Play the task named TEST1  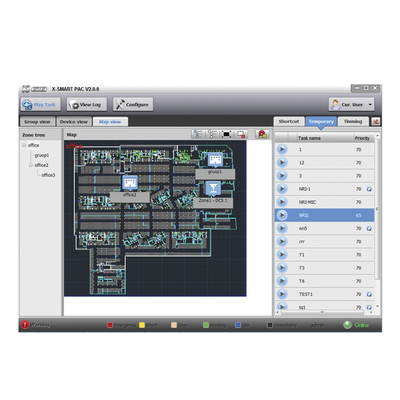(x=282, y=294)
